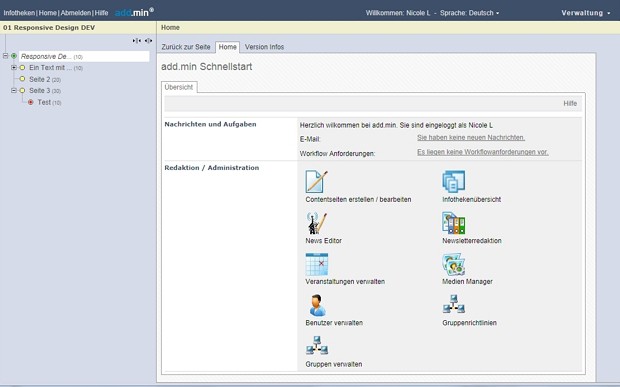Launch the News Editor icon
This screenshot has width=620, height=387.
pyautogui.click(x=316, y=223)
